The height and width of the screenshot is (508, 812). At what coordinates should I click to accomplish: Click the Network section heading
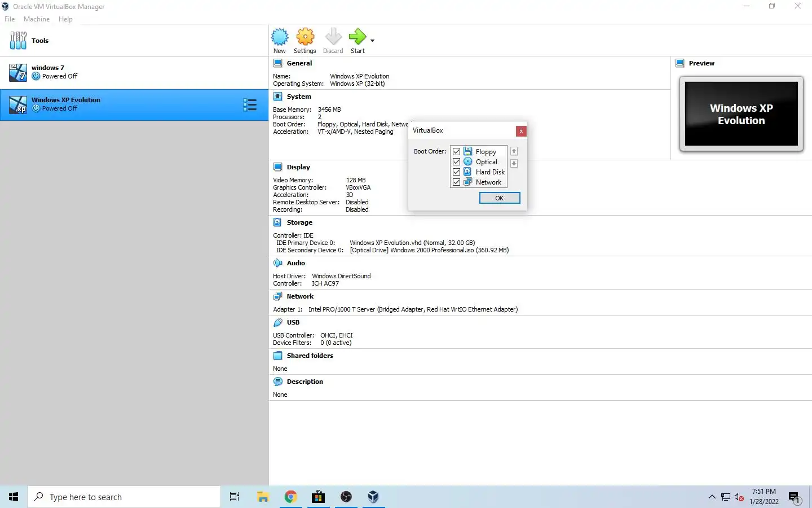click(300, 296)
